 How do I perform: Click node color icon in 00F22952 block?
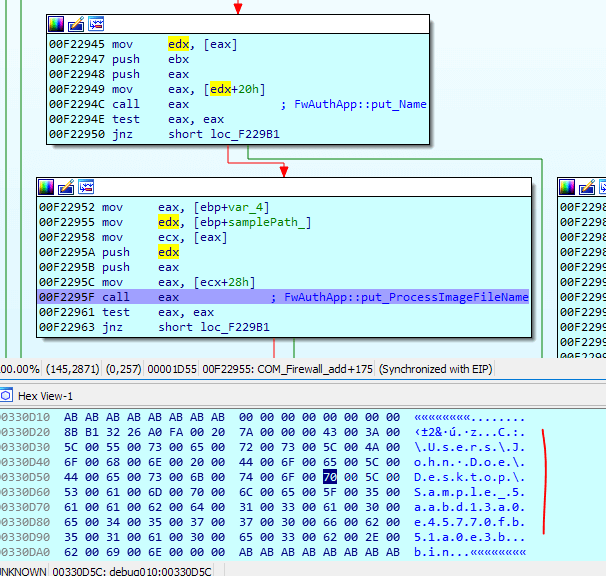click(x=46, y=187)
